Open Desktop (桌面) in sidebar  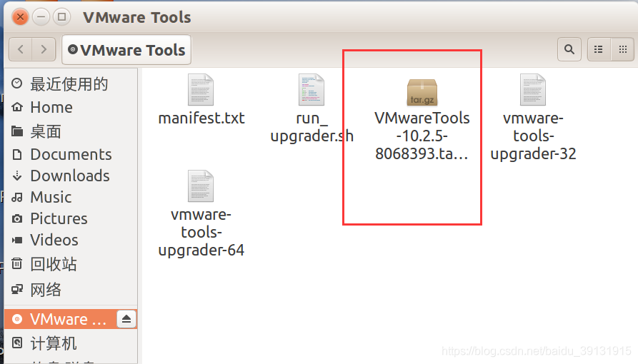pyautogui.click(x=71, y=131)
